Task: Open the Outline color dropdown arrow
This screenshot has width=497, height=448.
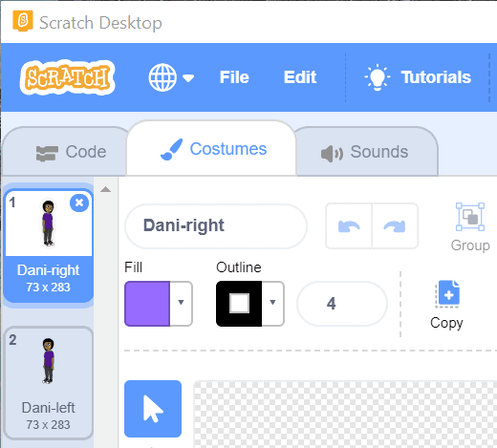Action: click(x=272, y=303)
